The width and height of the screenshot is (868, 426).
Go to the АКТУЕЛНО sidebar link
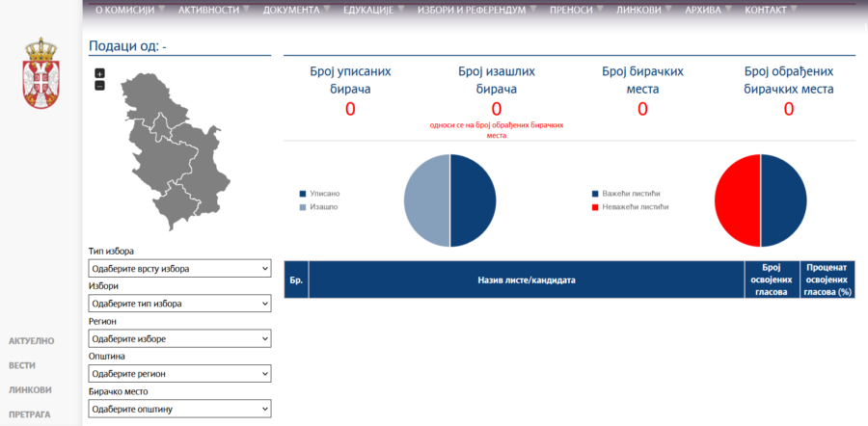click(31, 341)
